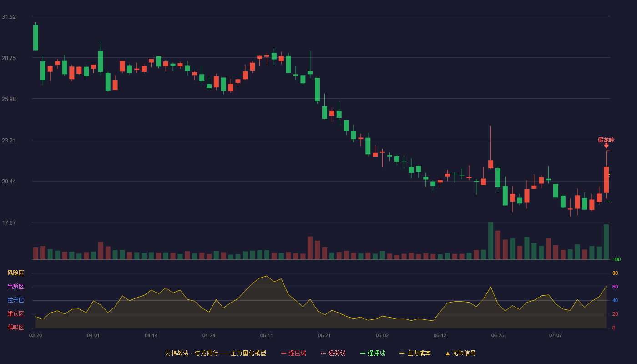
Task: Click the 31.52 price axis label
Action: (x=9, y=17)
